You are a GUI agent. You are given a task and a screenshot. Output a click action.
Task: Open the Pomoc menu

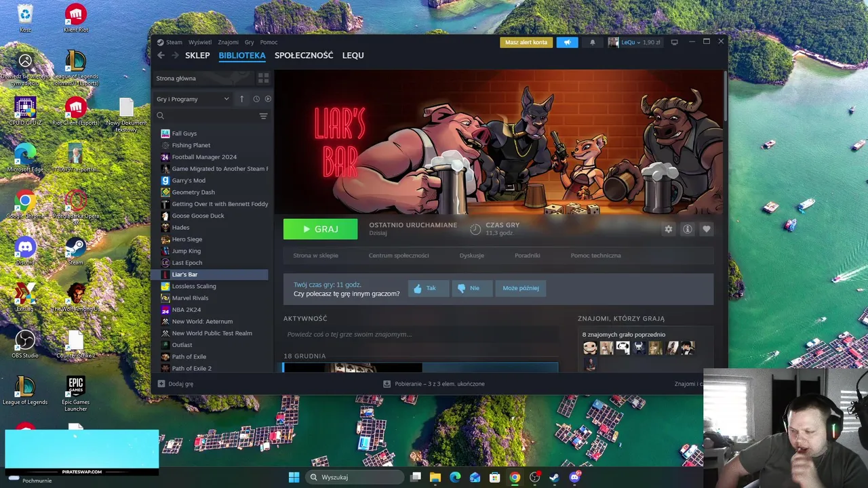[x=269, y=42]
